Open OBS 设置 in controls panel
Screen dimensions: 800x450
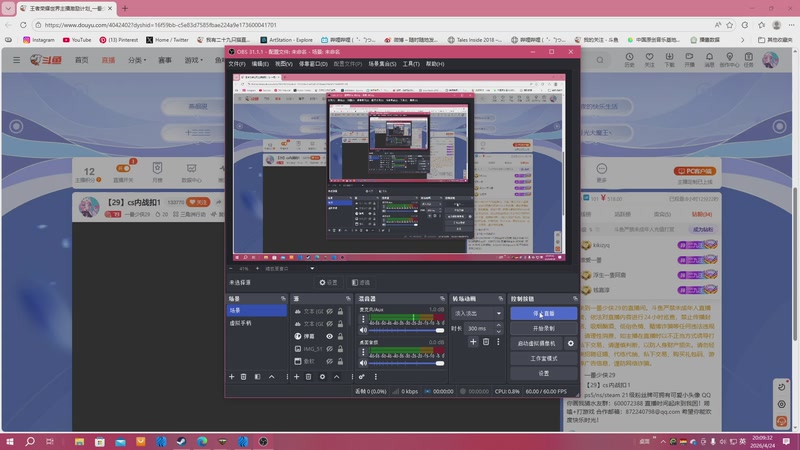(544, 373)
